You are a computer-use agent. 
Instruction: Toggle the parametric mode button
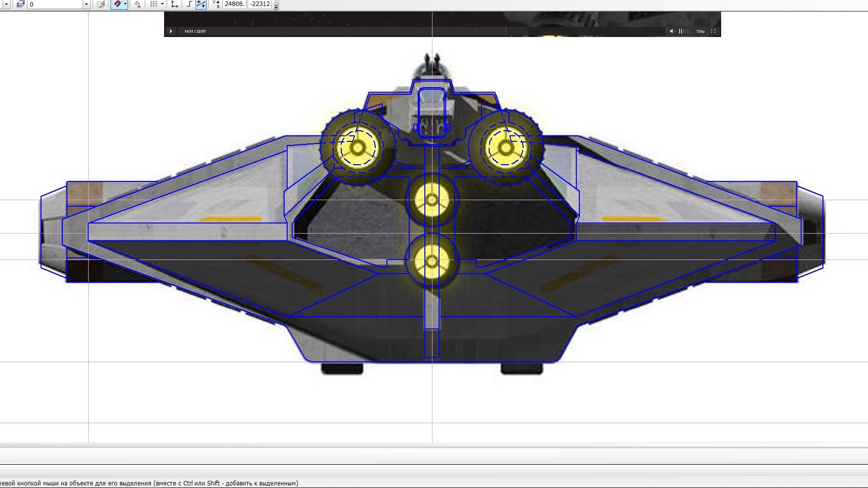(x=201, y=4)
